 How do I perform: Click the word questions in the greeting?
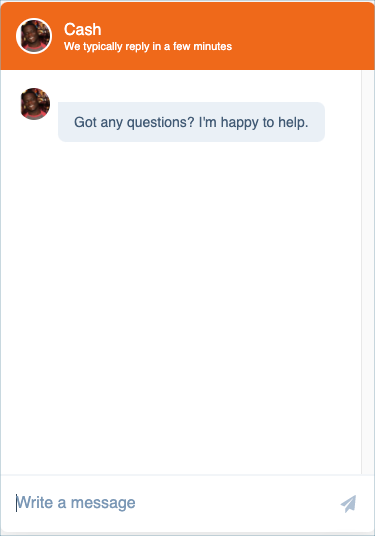pyautogui.click(x=161, y=123)
